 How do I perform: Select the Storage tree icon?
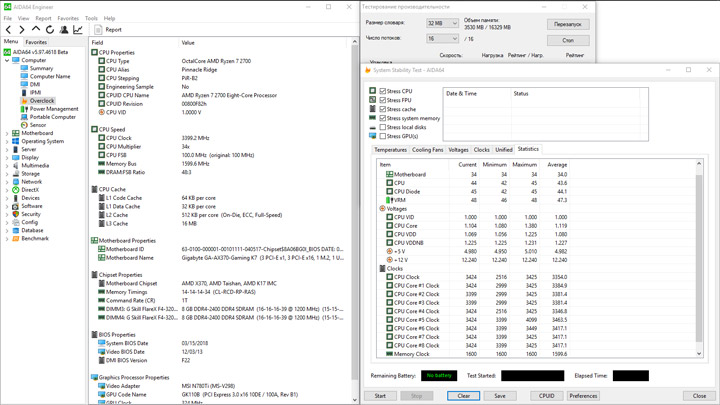click(x=16, y=174)
